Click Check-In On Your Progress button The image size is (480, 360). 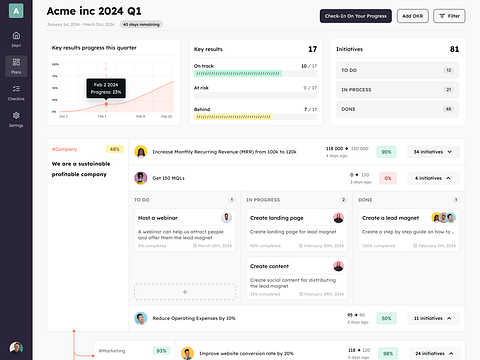point(356,16)
